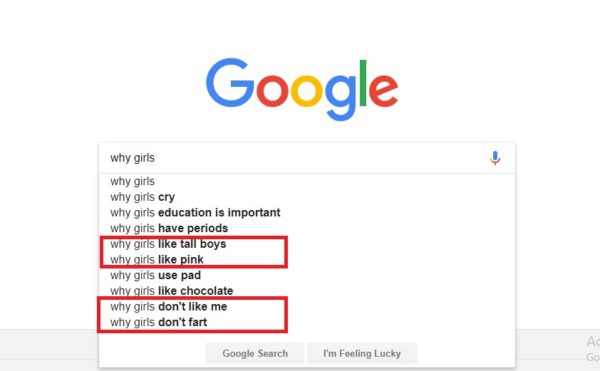Pick 'why girls have periods' suggestion
Image resolution: width=600 pixels, height=371 pixels.
click(307, 228)
